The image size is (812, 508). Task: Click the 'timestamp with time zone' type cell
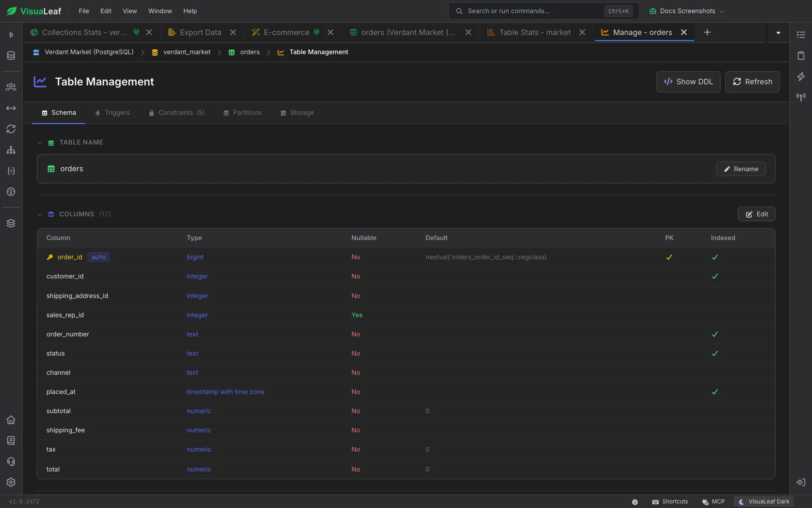click(x=226, y=392)
